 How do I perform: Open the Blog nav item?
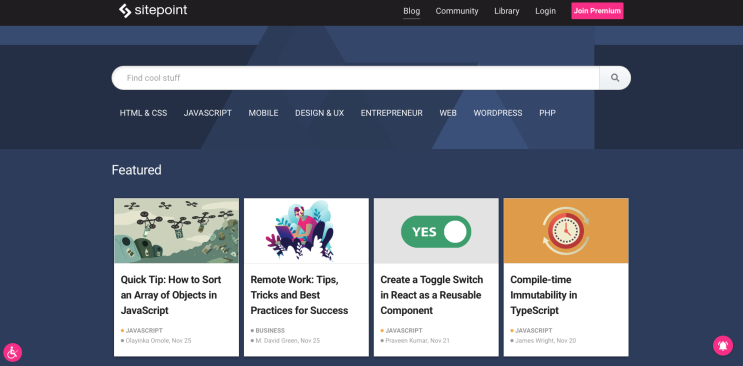tap(411, 11)
